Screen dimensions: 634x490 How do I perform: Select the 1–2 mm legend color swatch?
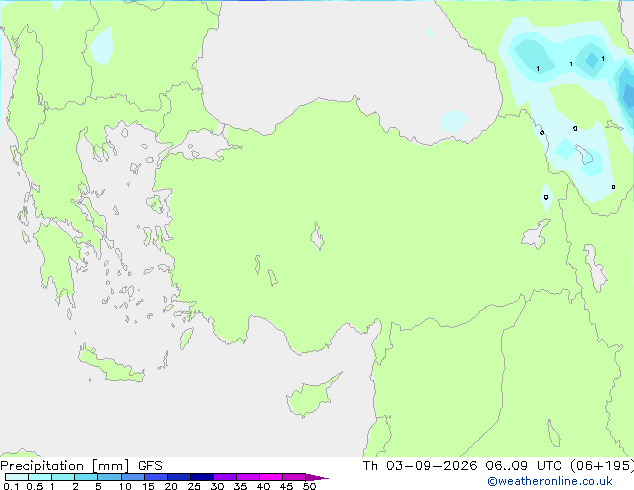coord(63,477)
